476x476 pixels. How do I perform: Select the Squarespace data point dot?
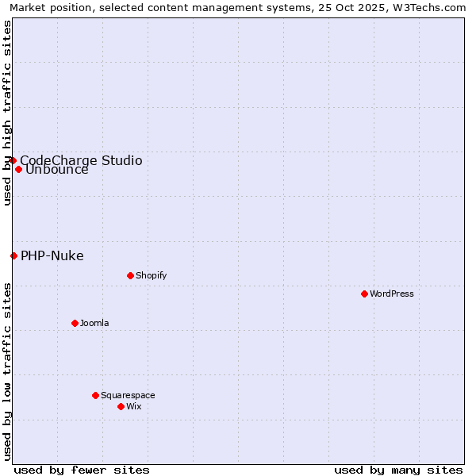click(x=95, y=395)
